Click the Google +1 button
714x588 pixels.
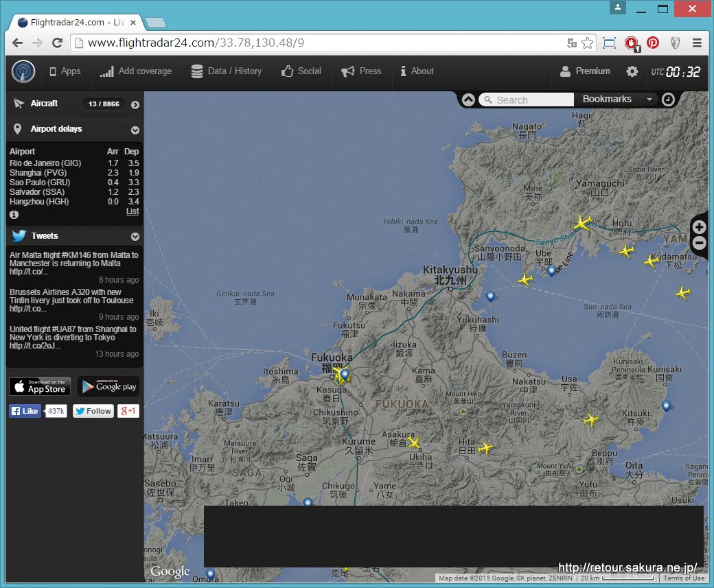[x=128, y=411]
